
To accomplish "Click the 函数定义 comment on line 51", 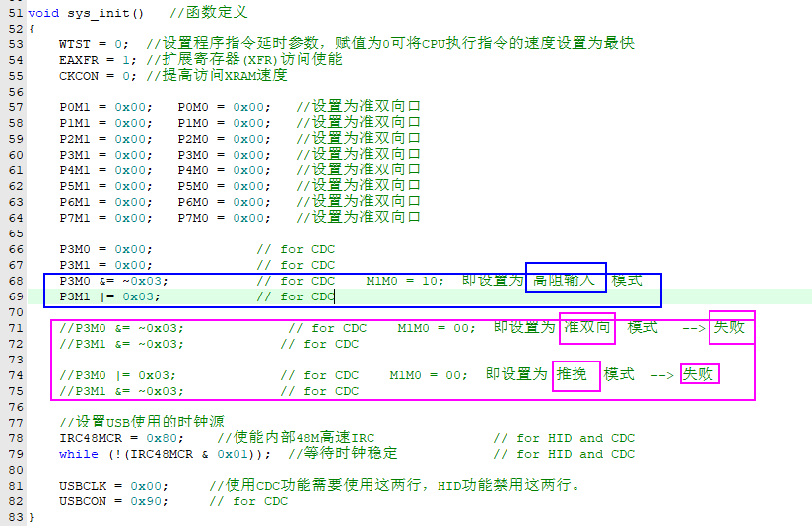I will (x=209, y=13).
